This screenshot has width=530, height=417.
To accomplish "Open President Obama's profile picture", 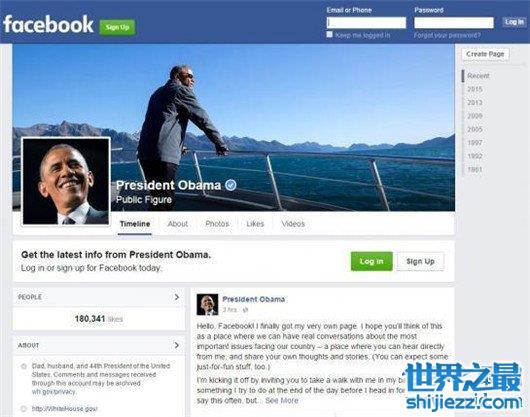I will (66, 181).
